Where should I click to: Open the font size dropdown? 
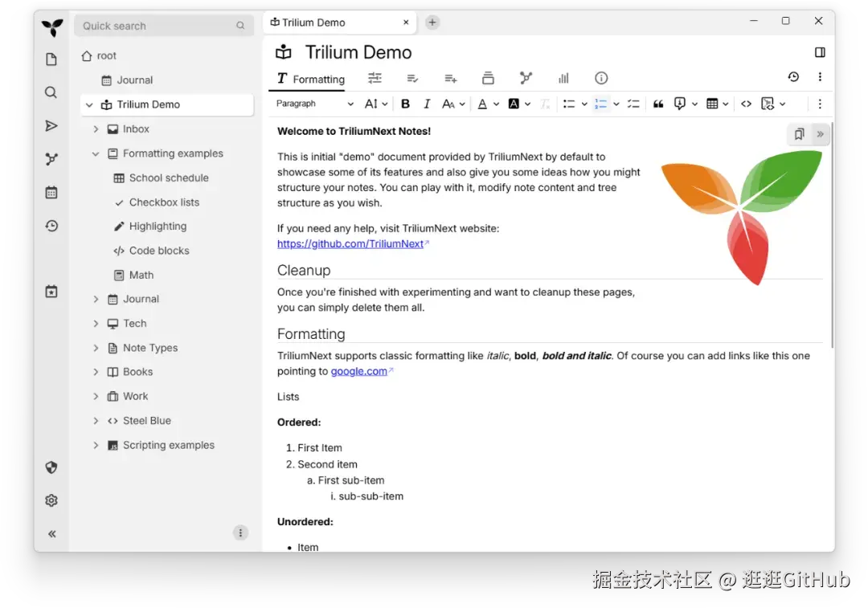[376, 104]
